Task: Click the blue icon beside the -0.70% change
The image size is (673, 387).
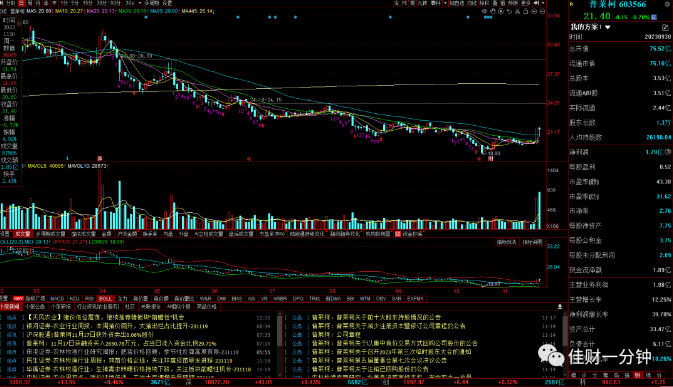Action: pyautogui.click(x=654, y=17)
